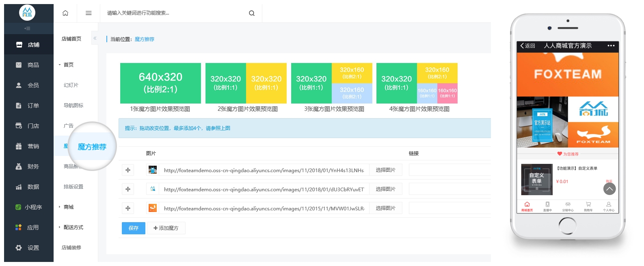The width and height of the screenshot is (644, 266).
Task: Open the 小程序 sidebar item
Action: point(28,207)
